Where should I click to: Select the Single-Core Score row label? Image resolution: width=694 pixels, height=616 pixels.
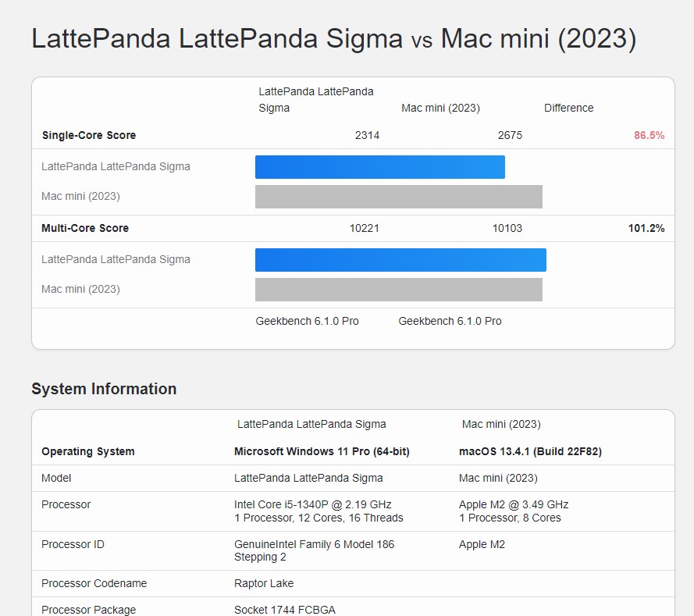click(x=89, y=135)
